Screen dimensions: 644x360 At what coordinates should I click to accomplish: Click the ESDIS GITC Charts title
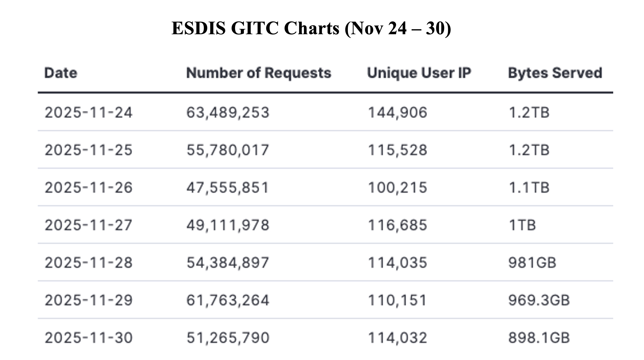[311, 28]
